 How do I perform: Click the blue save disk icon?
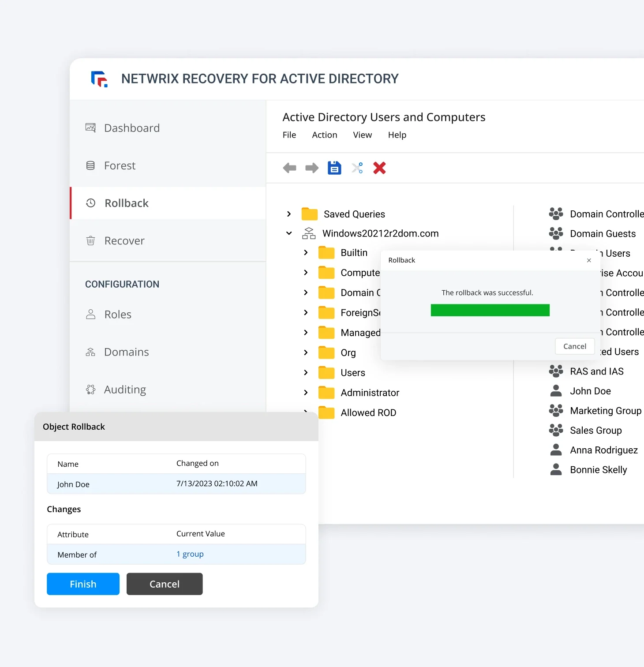334,168
